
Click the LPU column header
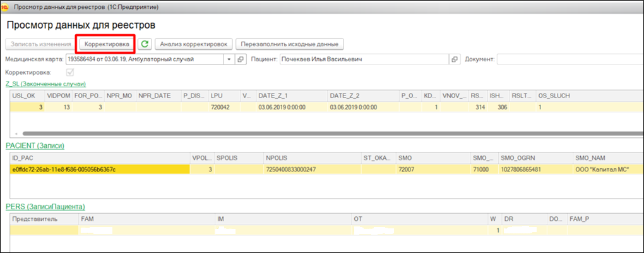[x=217, y=96]
